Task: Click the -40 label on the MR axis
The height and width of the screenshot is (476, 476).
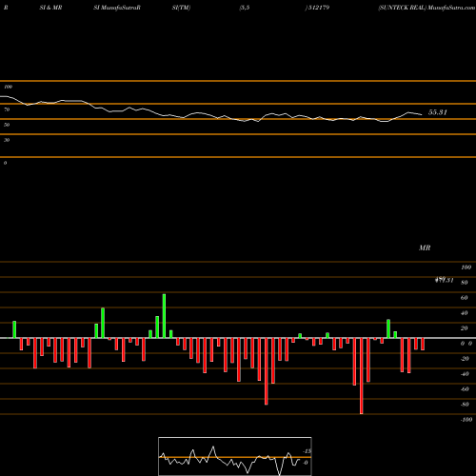Action: pyautogui.click(x=465, y=374)
